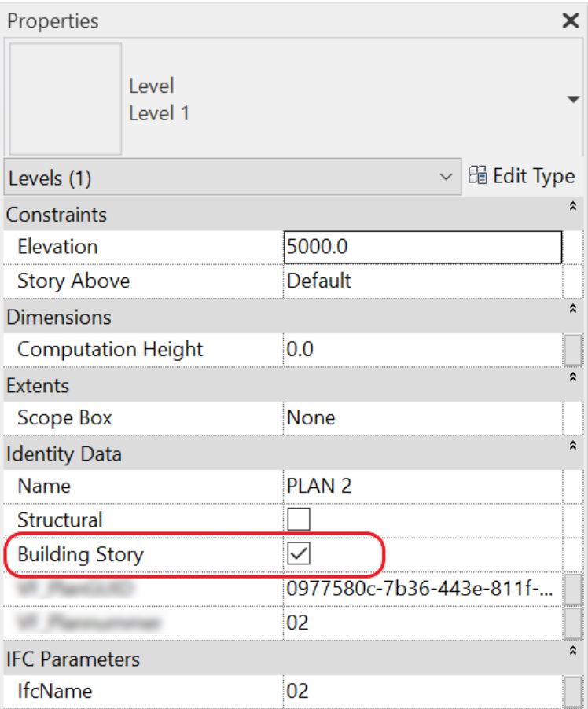Click the Edit Type button

coord(521,176)
